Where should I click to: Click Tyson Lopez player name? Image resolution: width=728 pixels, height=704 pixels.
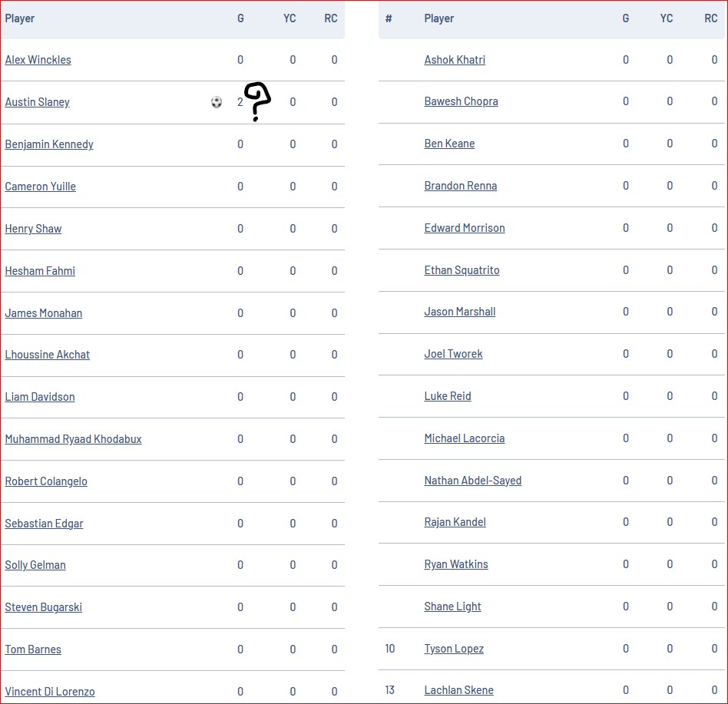pyautogui.click(x=454, y=649)
